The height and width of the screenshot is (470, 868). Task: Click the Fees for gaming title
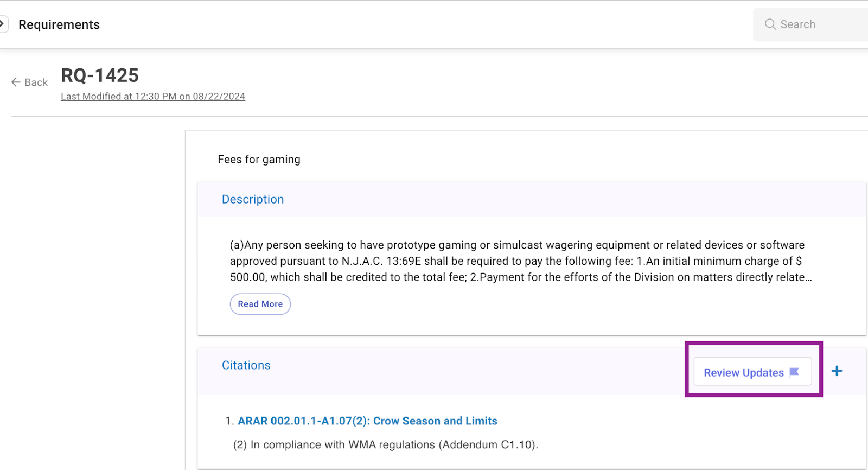(x=259, y=160)
